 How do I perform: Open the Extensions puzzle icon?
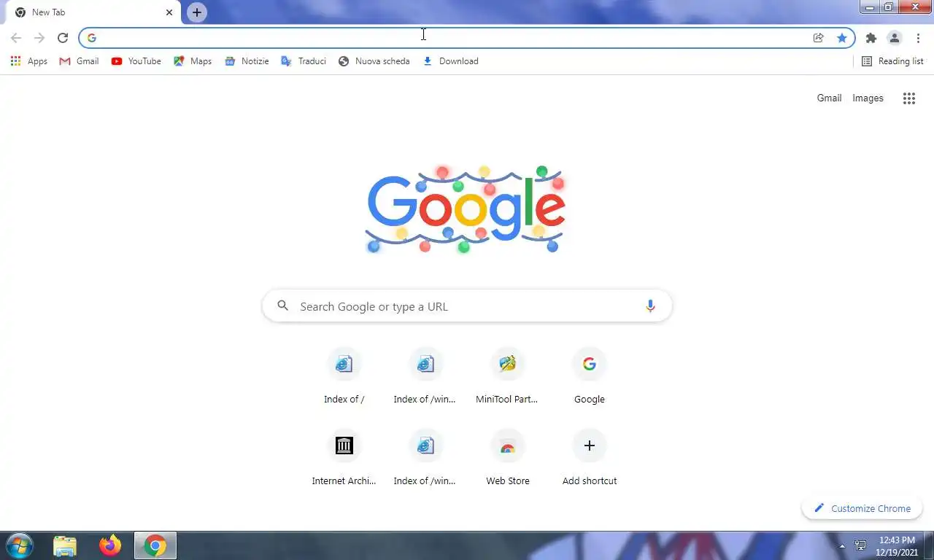[871, 38]
